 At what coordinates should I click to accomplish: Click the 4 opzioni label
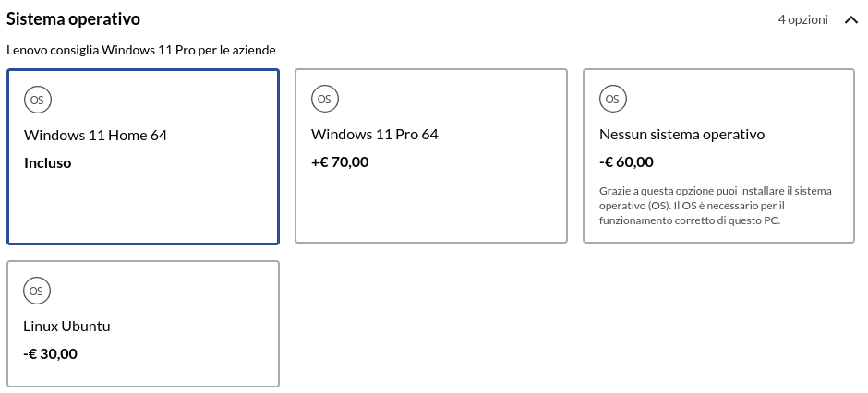pyautogui.click(x=802, y=20)
